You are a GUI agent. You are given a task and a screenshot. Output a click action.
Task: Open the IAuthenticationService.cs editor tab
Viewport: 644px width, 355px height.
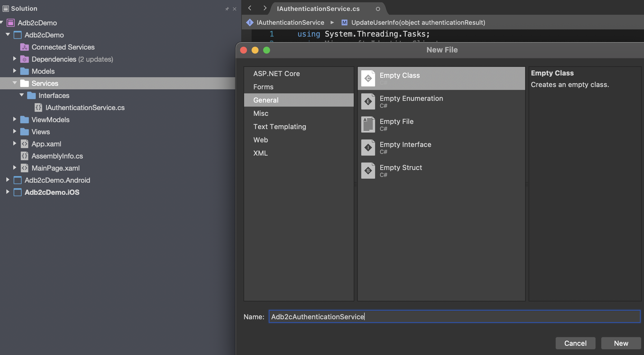318,9
